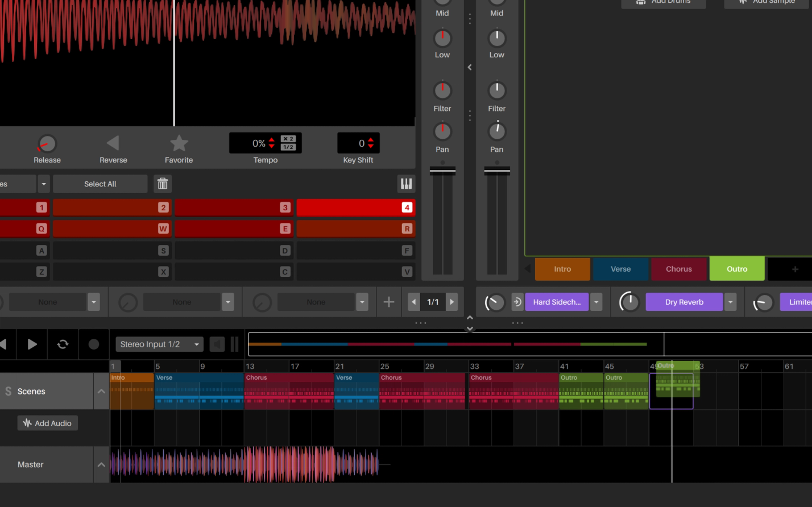Select the Outro section tab
Screen dimensions: 812x507
(737, 269)
